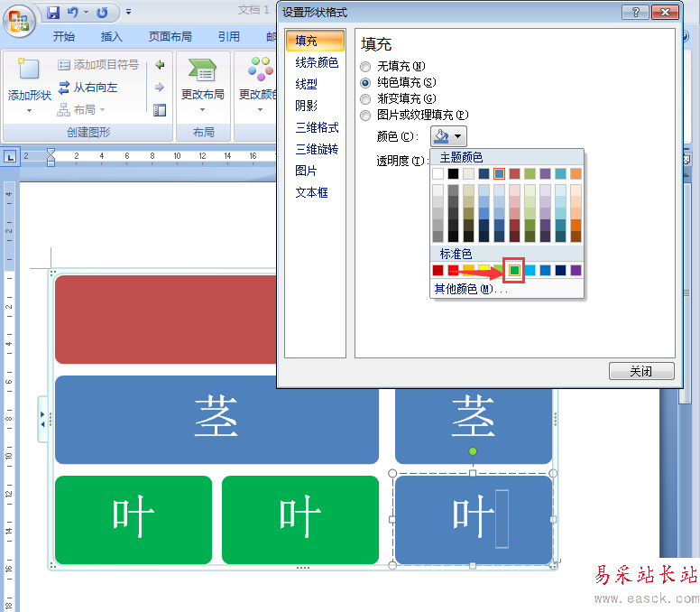This screenshot has width=700, height=612.
Task: Toggle the text pane icon in 创建图形
Action: point(160,110)
